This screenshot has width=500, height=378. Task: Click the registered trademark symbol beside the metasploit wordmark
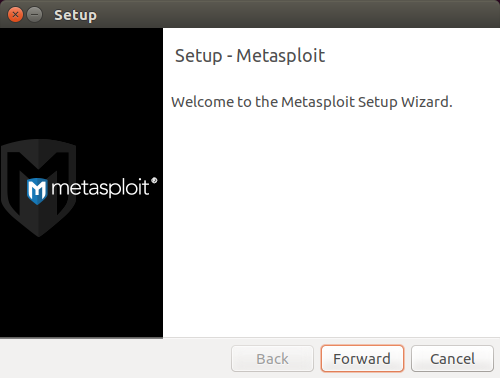pos(154,180)
